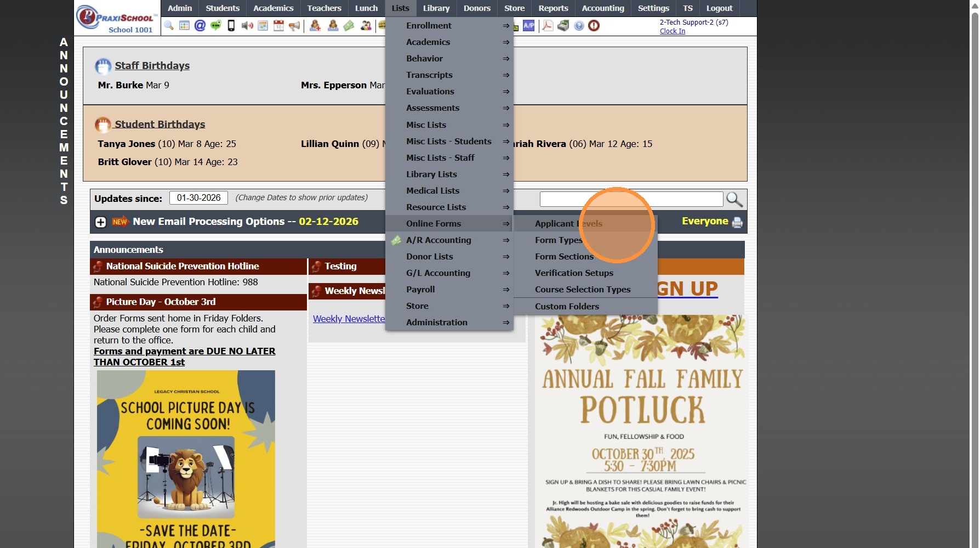
Task: Click the speaker sound icon in toolbar
Action: [247, 26]
